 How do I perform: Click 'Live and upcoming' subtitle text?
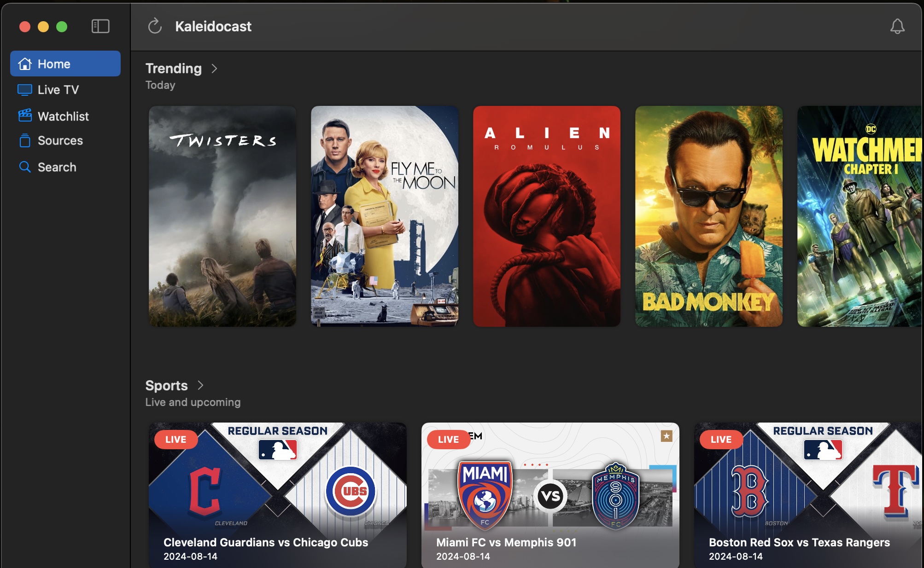[x=193, y=402]
